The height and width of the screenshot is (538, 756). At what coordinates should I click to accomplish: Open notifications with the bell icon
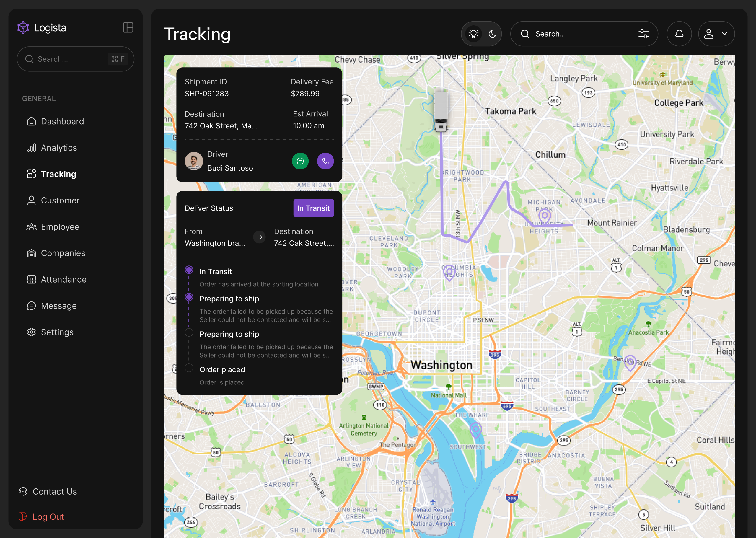(x=679, y=34)
